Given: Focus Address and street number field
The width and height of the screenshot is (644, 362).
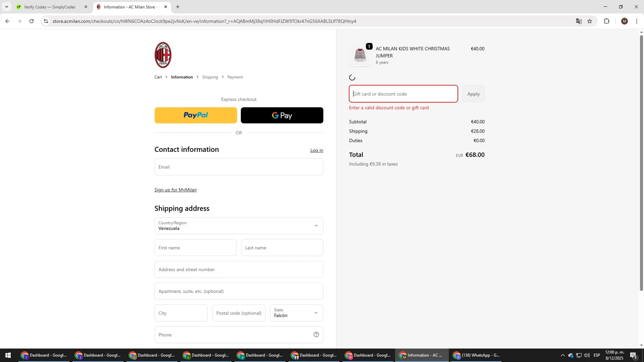Looking at the screenshot, I should [239, 269].
